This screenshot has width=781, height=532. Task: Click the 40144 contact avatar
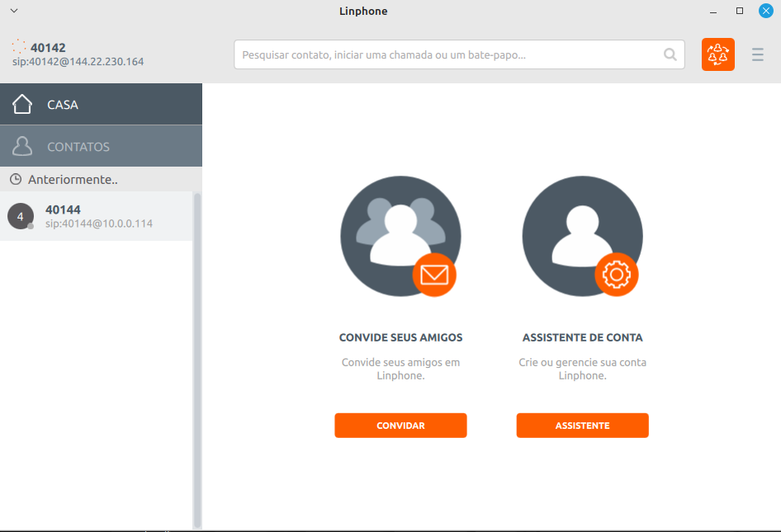coord(21,216)
